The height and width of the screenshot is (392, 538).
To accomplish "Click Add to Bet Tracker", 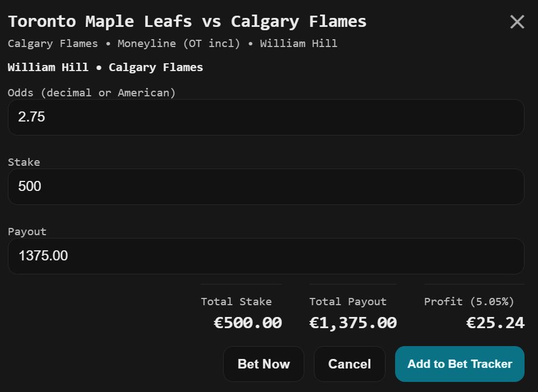I will click(x=460, y=364).
